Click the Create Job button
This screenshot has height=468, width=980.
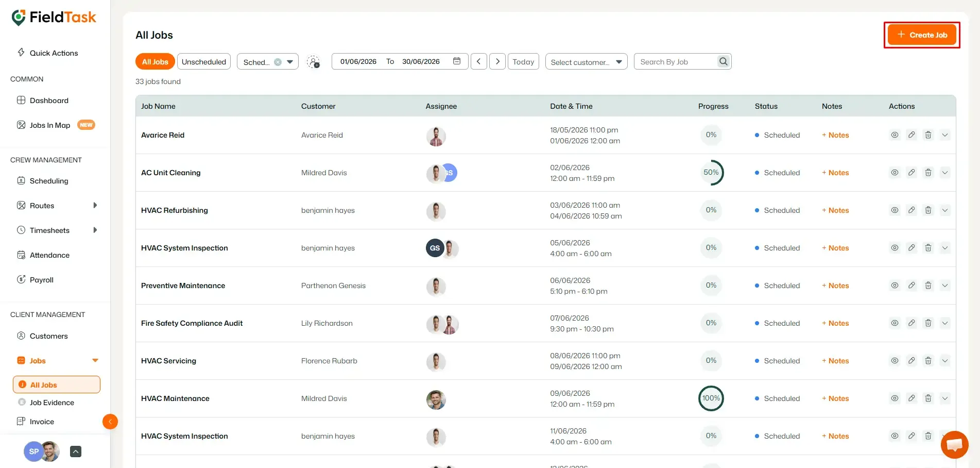[x=922, y=35]
